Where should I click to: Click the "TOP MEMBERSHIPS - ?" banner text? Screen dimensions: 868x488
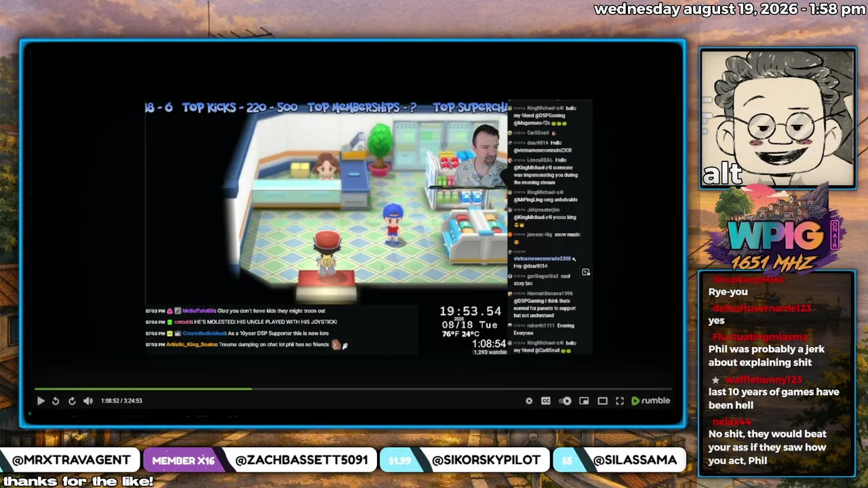point(362,108)
